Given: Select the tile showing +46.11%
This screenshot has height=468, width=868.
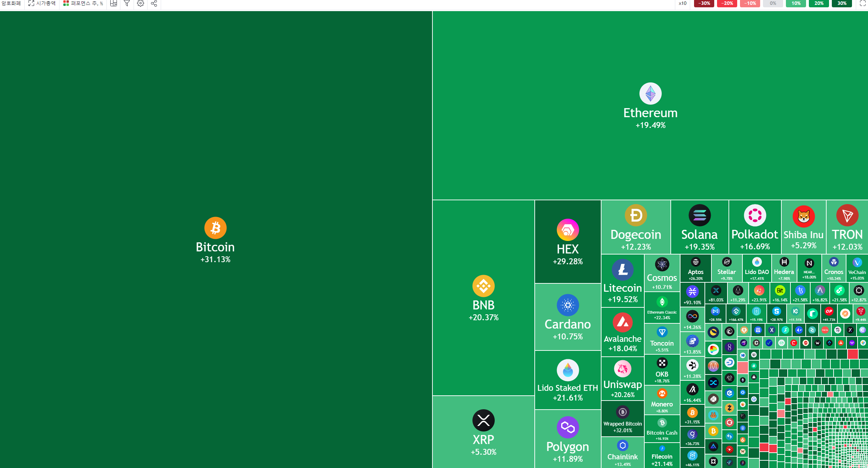Looking at the screenshot, I should click(692, 458).
